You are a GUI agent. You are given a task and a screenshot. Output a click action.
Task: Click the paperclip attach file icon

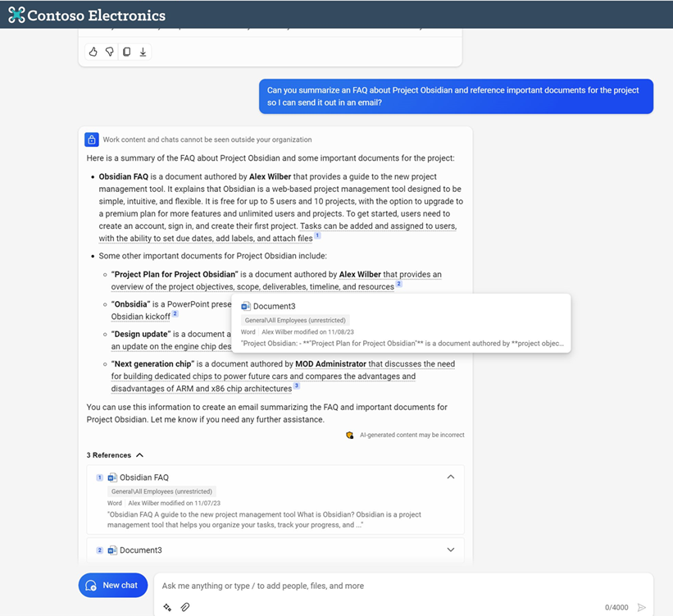(x=185, y=607)
